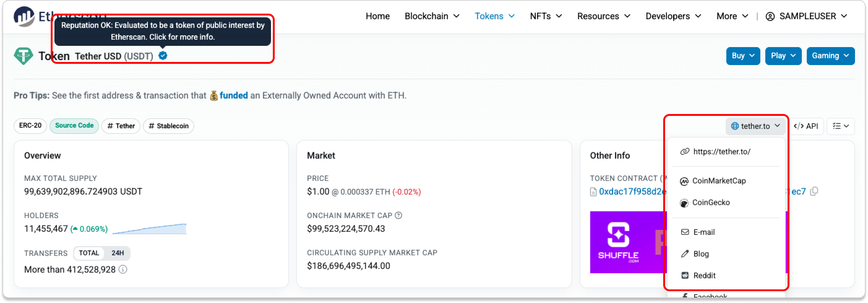Open the Developers menu

pos(673,16)
